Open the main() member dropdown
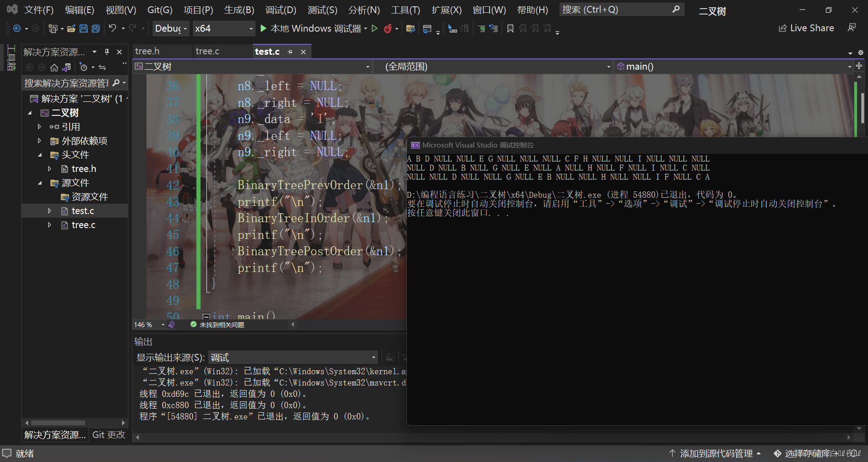 [x=734, y=67]
